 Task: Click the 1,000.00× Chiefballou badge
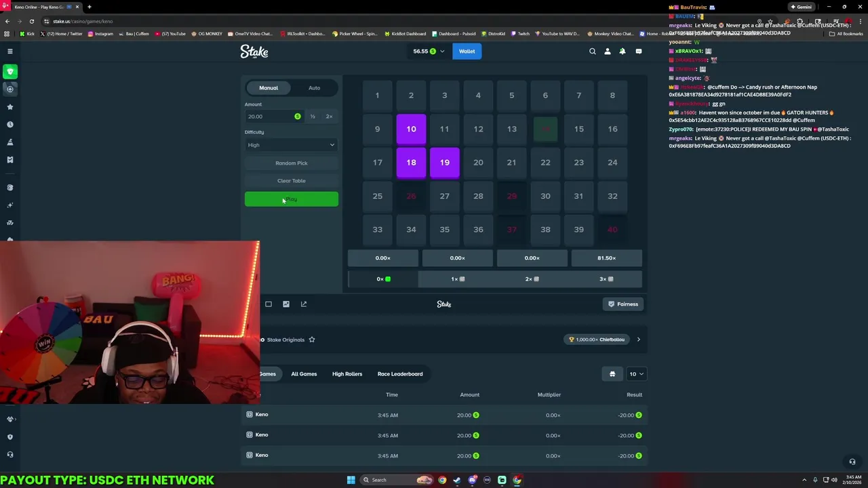tap(598, 340)
